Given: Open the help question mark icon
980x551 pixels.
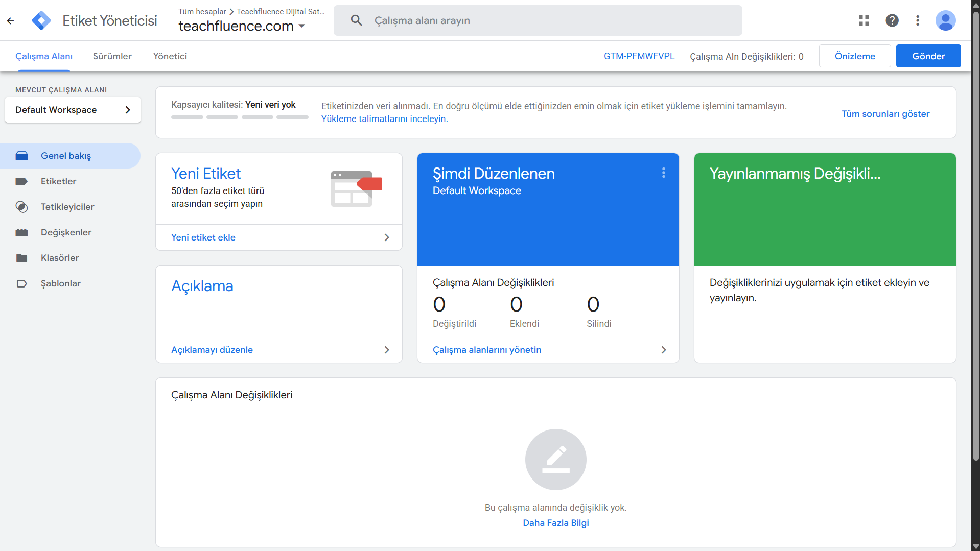Looking at the screenshot, I should pyautogui.click(x=892, y=20).
